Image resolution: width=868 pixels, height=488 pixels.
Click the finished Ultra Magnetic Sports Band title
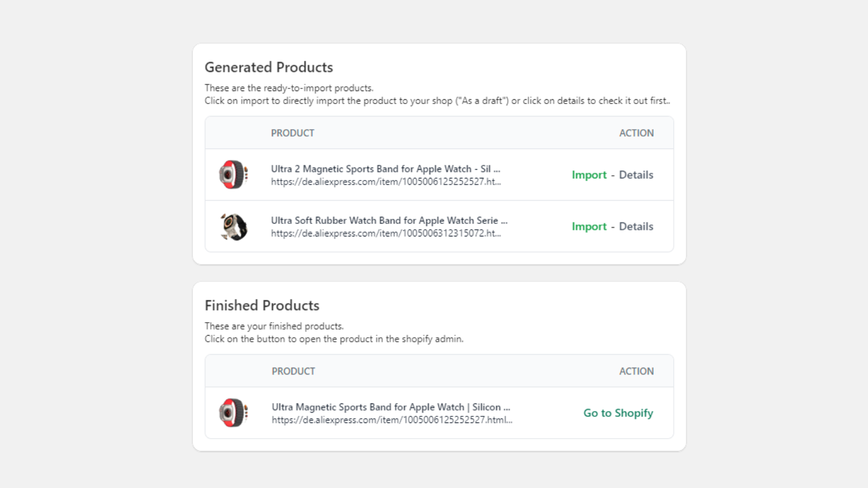coord(391,407)
